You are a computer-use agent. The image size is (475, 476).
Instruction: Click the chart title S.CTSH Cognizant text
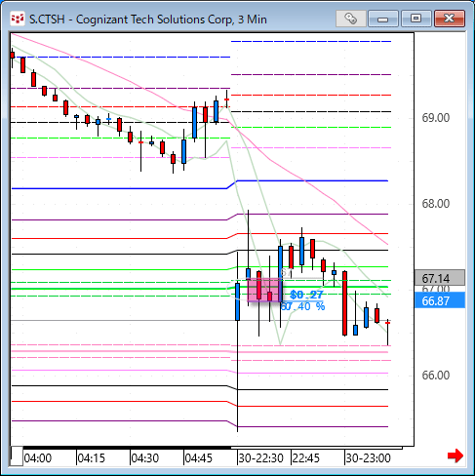click(x=148, y=20)
